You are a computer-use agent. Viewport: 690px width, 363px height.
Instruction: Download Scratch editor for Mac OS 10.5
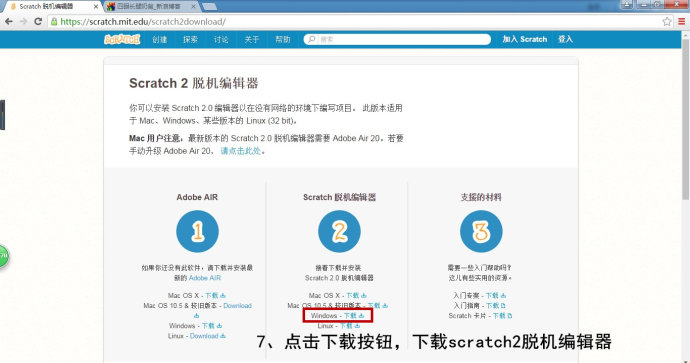coord(378,305)
